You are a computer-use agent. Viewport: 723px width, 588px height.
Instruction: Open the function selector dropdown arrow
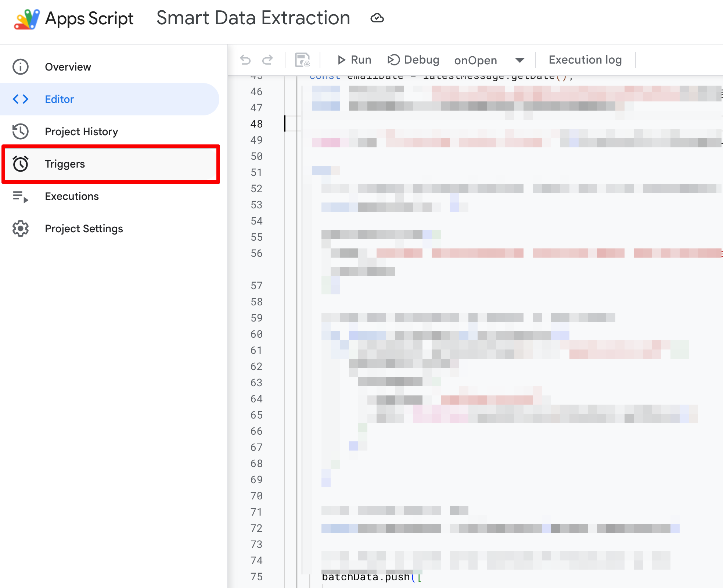[519, 60]
